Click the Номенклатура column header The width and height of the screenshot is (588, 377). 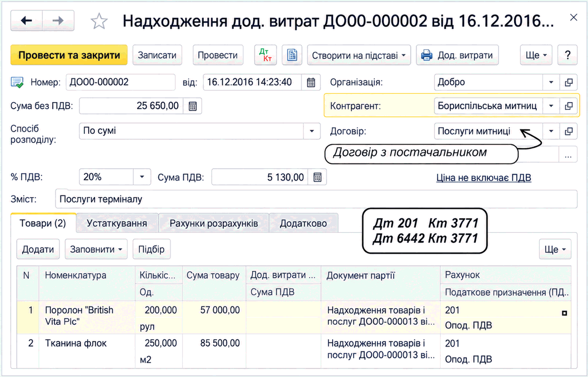pyautogui.click(x=87, y=283)
